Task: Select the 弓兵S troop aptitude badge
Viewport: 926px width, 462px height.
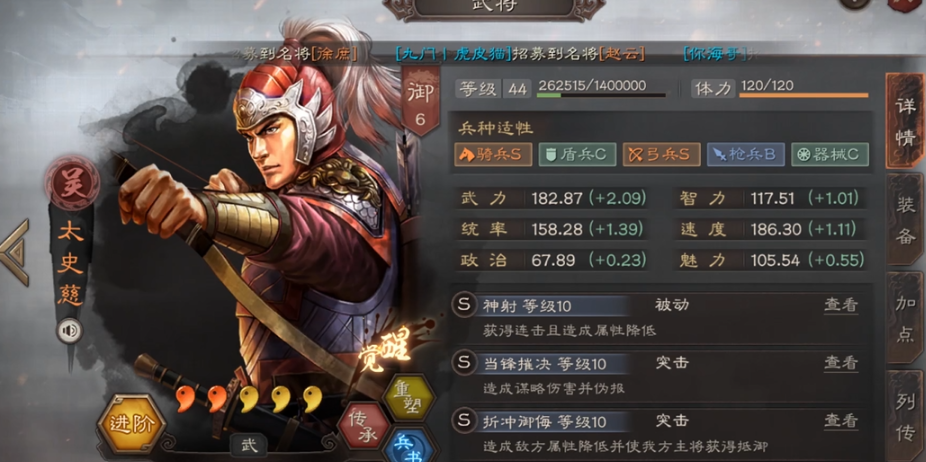Action: click(x=661, y=154)
